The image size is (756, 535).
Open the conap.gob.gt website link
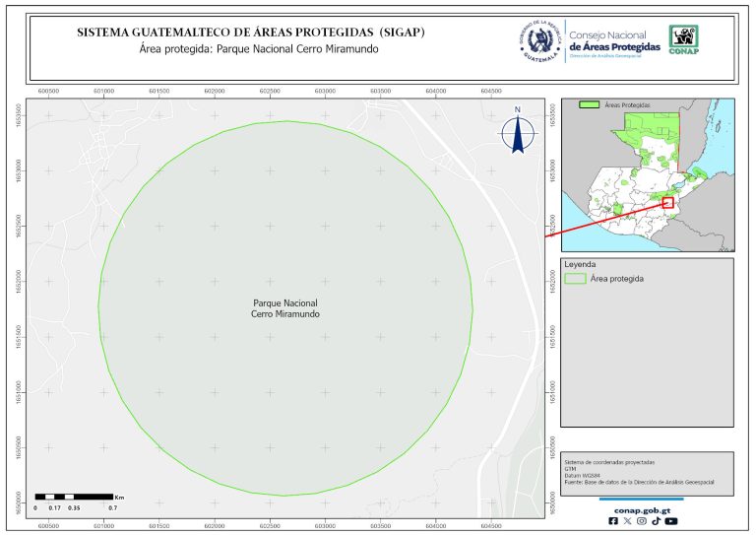pos(643,509)
